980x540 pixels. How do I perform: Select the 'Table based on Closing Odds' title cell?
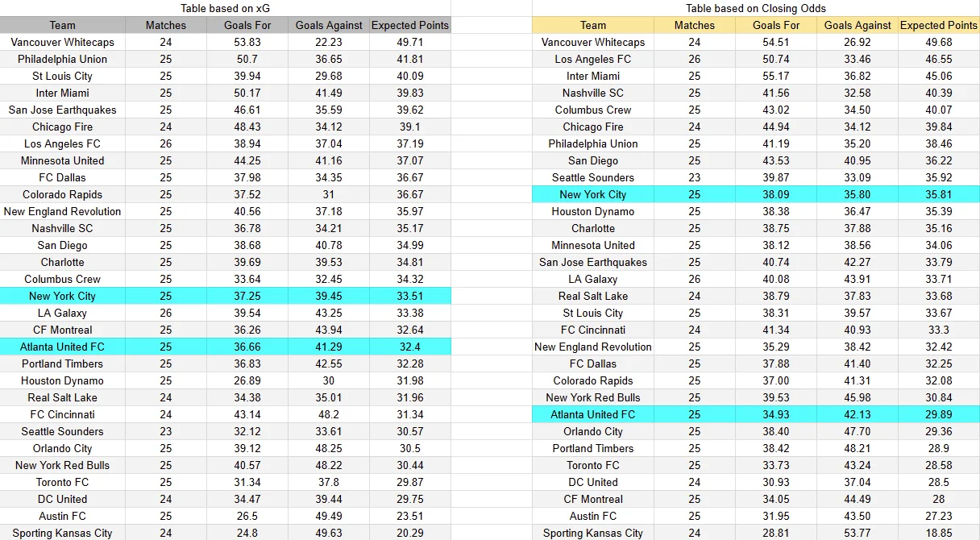coord(756,8)
